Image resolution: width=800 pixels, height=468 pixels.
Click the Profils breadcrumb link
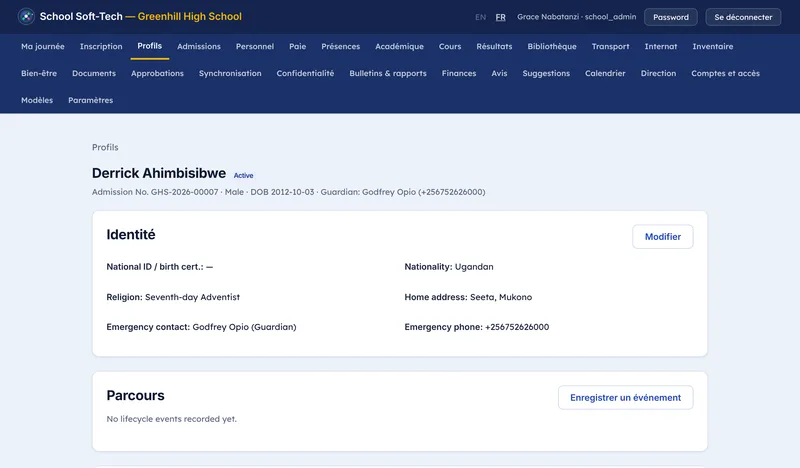[105, 147]
